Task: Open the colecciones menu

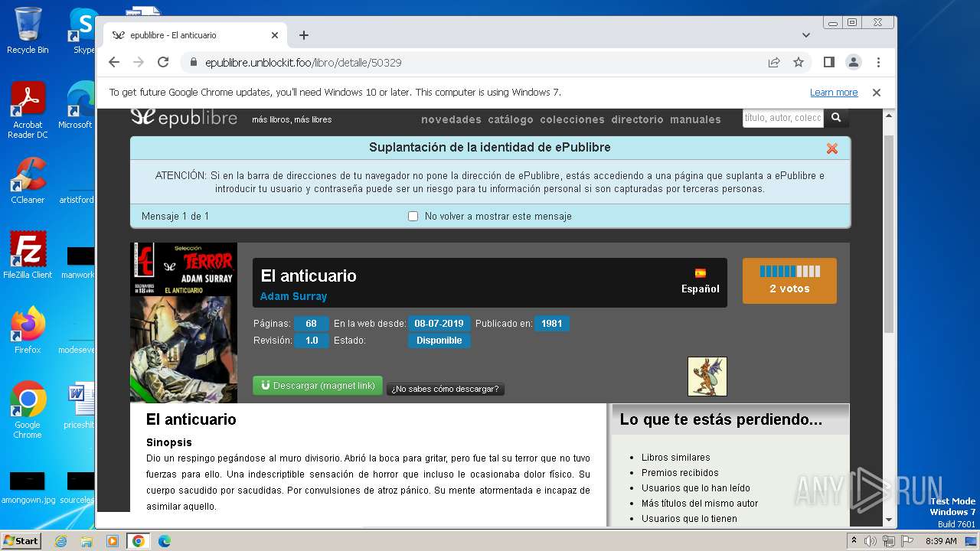Action: (x=572, y=119)
